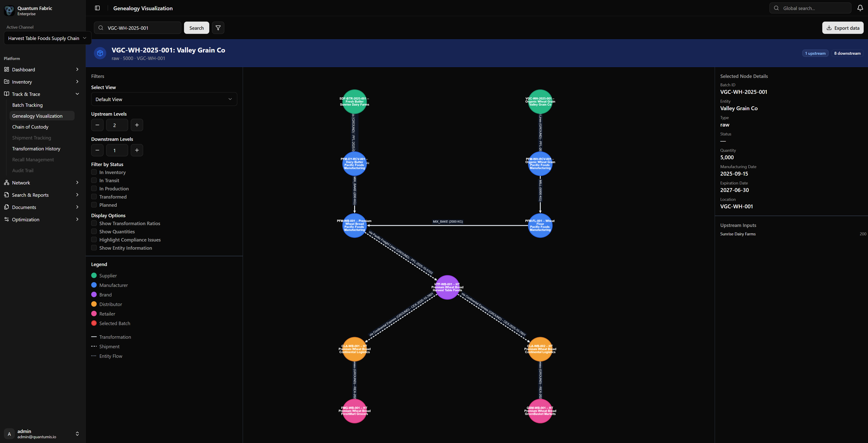868x443 pixels.
Task: Increase Upstream Levels with plus button
Action: coord(137,125)
